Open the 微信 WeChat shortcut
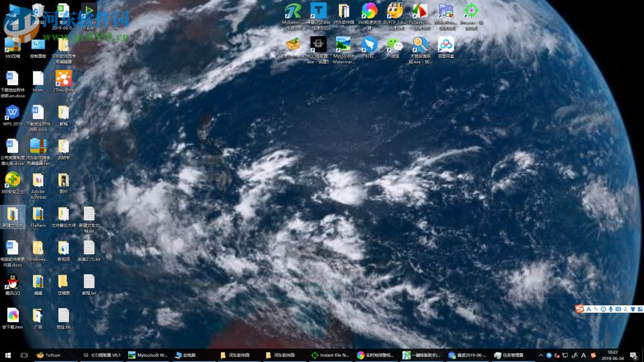The width and height of the screenshot is (644, 362). coord(395,48)
